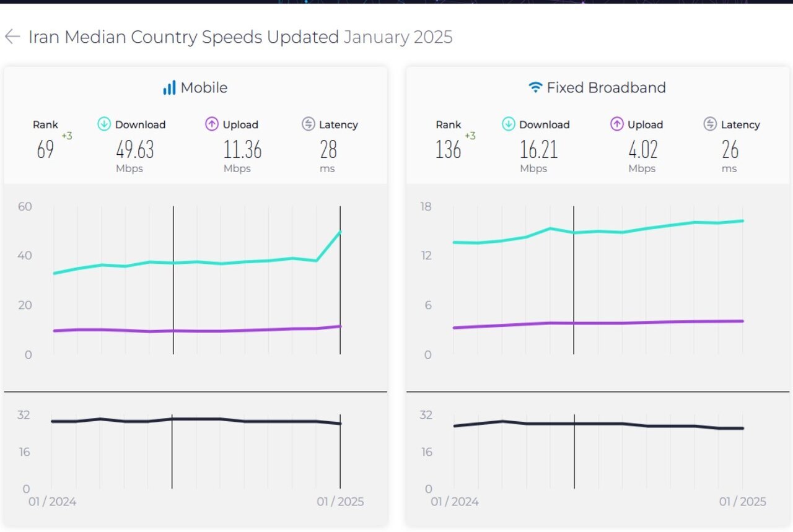Click the Mobile latency 28 ms value
793x532 pixels.
[328, 150]
